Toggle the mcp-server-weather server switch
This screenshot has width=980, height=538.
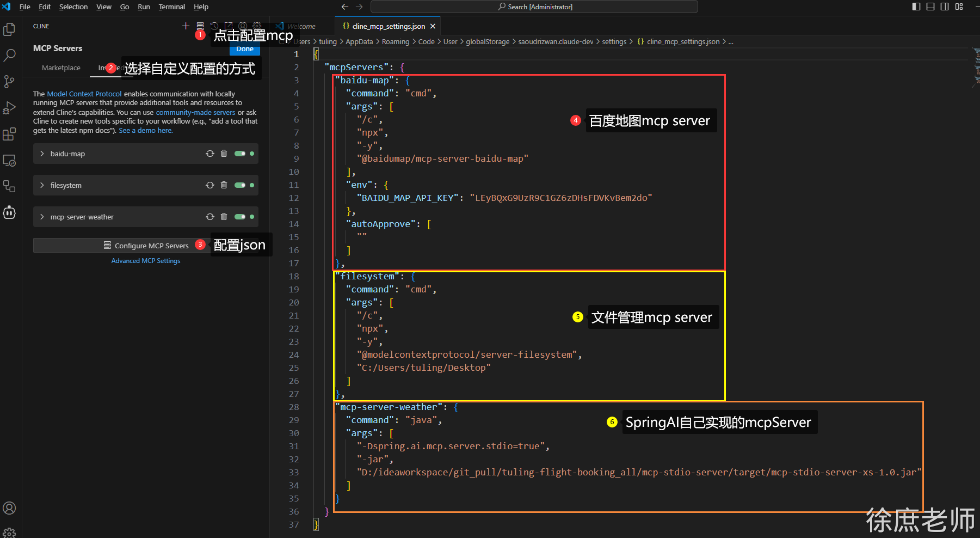pos(239,217)
